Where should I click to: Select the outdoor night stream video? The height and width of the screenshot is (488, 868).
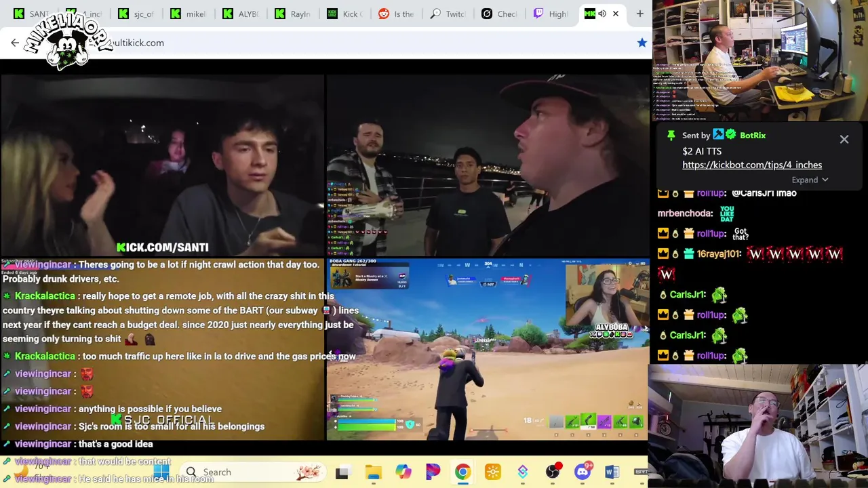pyautogui.click(x=488, y=165)
